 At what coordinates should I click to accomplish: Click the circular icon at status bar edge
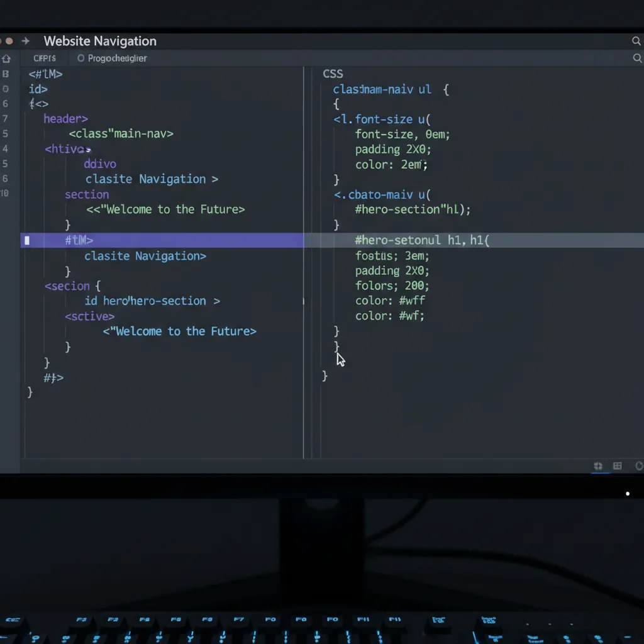coord(639,466)
